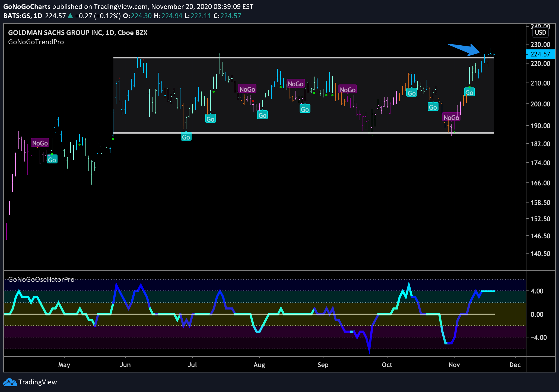Click the GoNoGoTrendPro indicator label
This screenshot has width=559, height=392.
pyautogui.click(x=36, y=42)
